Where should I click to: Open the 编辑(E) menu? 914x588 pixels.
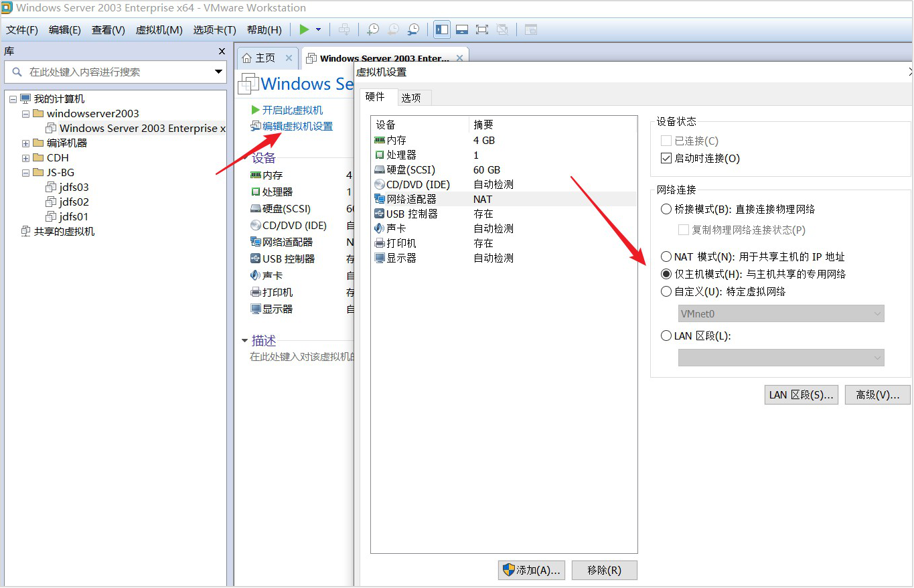[65, 30]
